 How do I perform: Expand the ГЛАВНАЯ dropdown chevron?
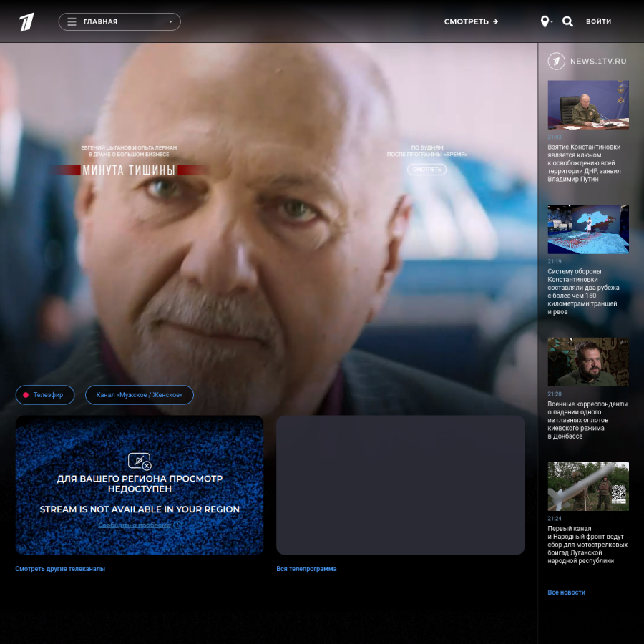(170, 21)
